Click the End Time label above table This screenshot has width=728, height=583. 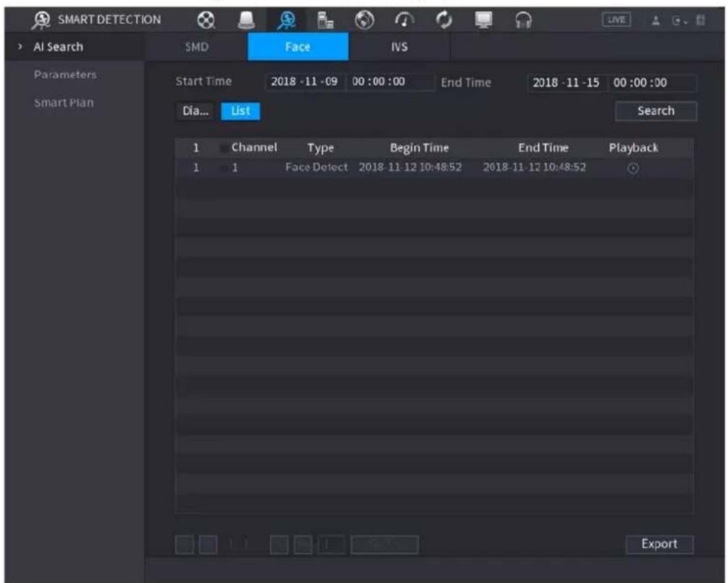pos(466,83)
